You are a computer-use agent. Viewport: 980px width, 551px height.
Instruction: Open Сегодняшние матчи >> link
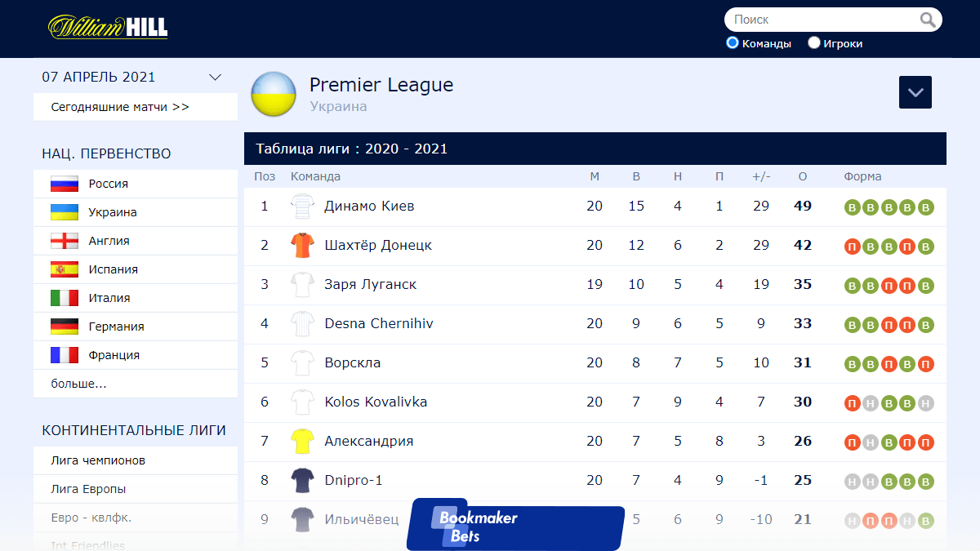click(120, 107)
